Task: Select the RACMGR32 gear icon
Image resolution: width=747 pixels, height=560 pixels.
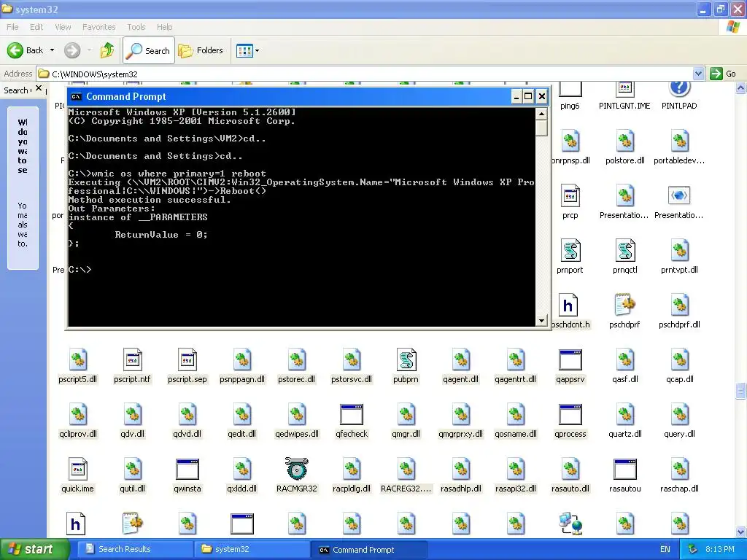Action: pos(297,469)
